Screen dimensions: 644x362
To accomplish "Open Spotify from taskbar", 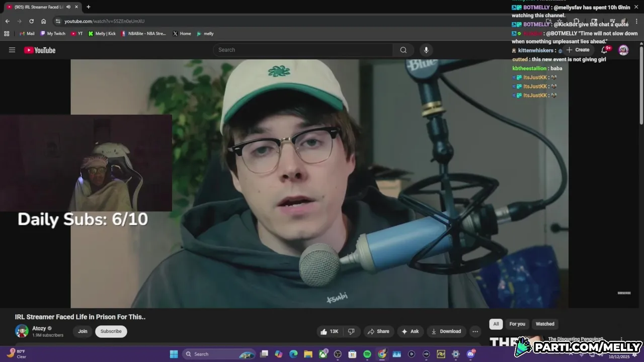I will [x=367, y=354].
